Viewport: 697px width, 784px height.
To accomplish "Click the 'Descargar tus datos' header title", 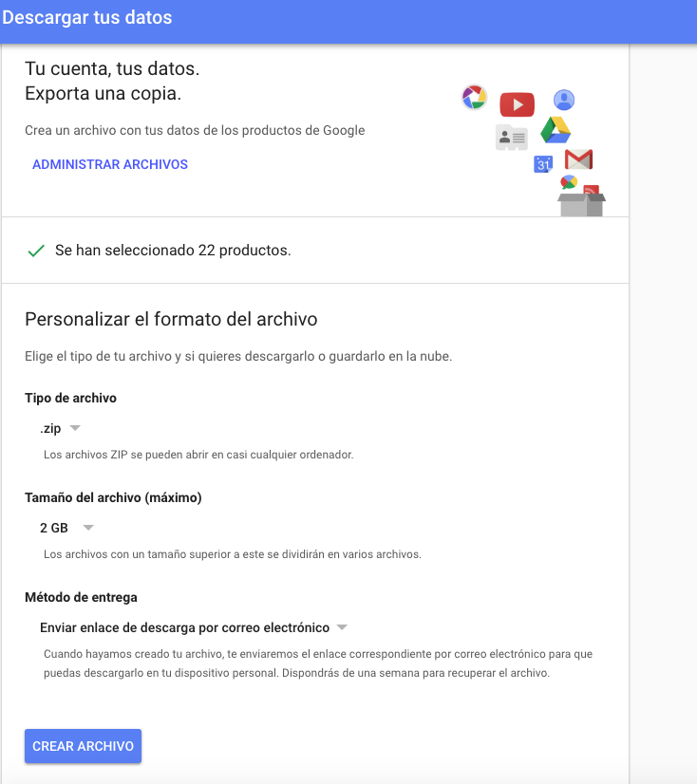I will tap(87, 17).
